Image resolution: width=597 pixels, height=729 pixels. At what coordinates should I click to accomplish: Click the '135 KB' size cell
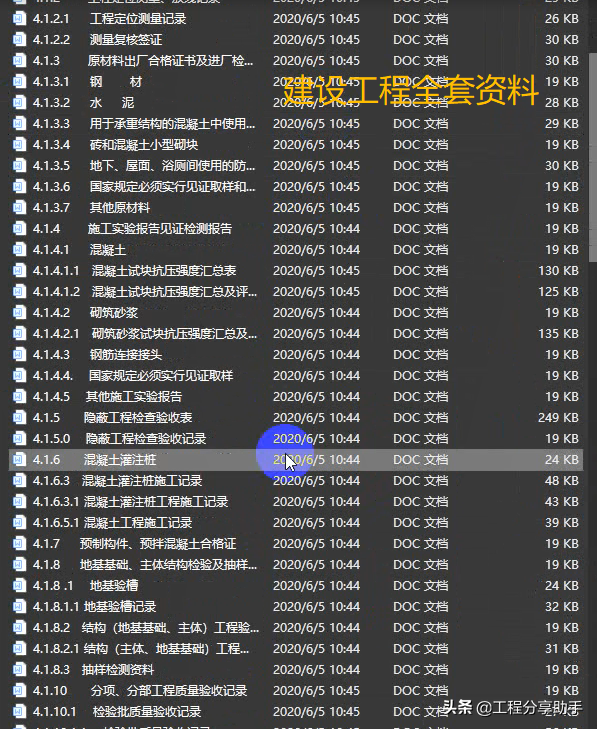click(558, 333)
